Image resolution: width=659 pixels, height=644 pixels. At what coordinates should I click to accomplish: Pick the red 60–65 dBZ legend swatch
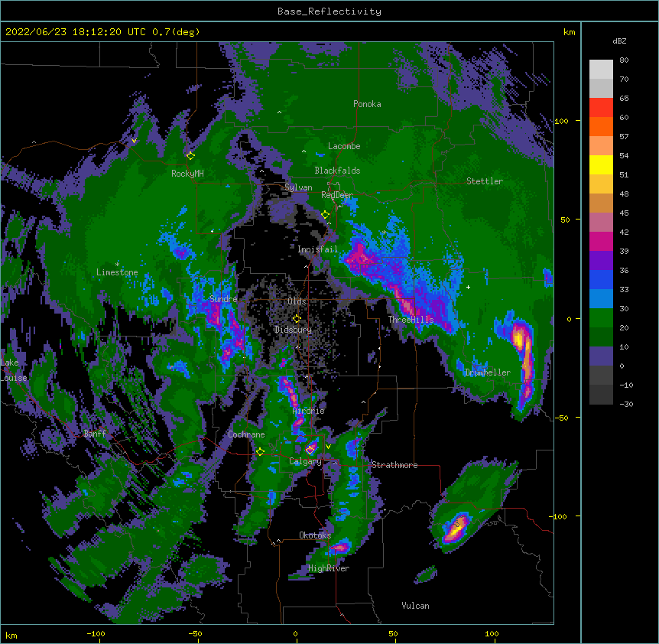(601, 108)
